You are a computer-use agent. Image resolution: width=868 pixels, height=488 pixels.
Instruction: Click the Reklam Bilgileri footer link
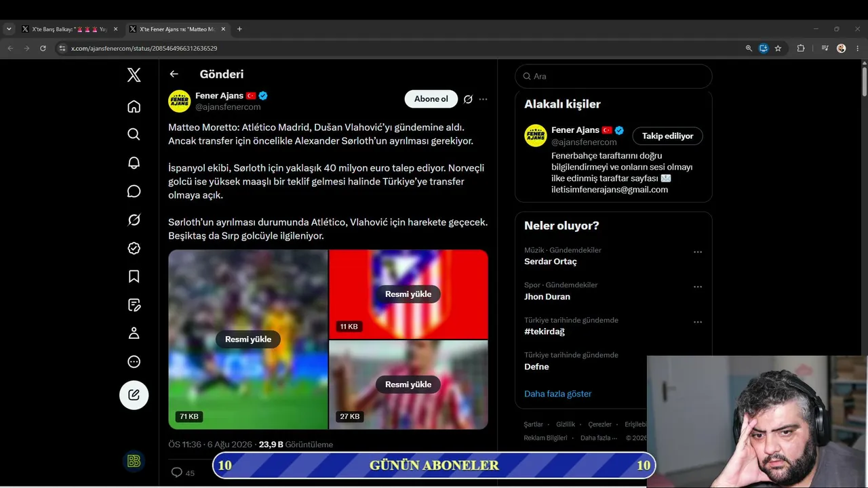click(545, 438)
